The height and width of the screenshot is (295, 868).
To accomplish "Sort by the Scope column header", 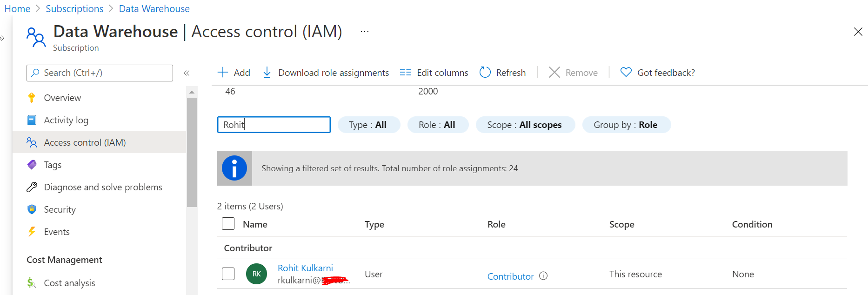I will click(622, 224).
